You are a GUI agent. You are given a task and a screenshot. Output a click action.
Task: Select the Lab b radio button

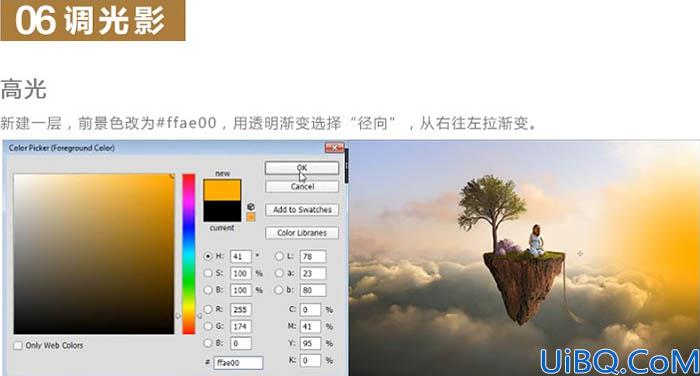point(279,290)
